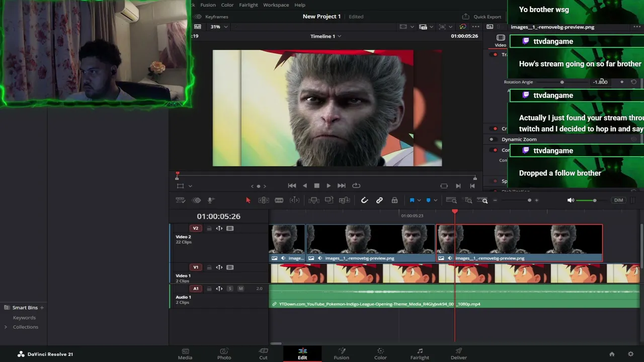644x362 pixels.
Task: Click the audio voiceover microphone icon
Action: click(x=211, y=200)
